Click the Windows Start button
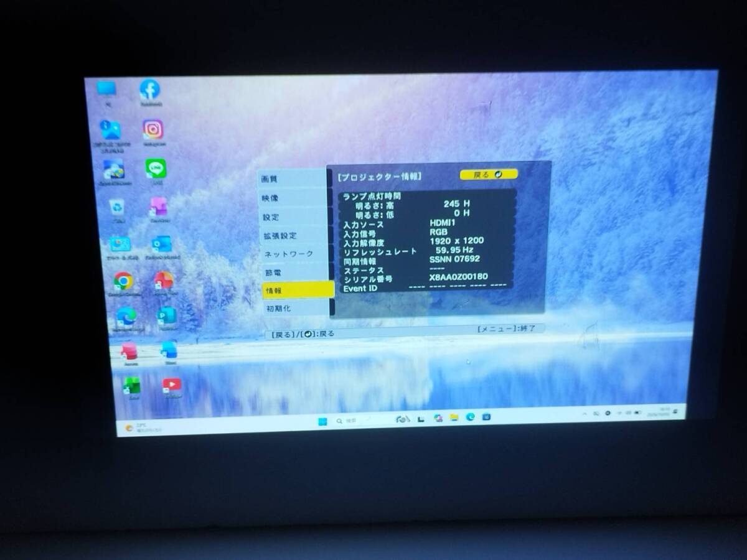The image size is (747, 560). (322, 421)
